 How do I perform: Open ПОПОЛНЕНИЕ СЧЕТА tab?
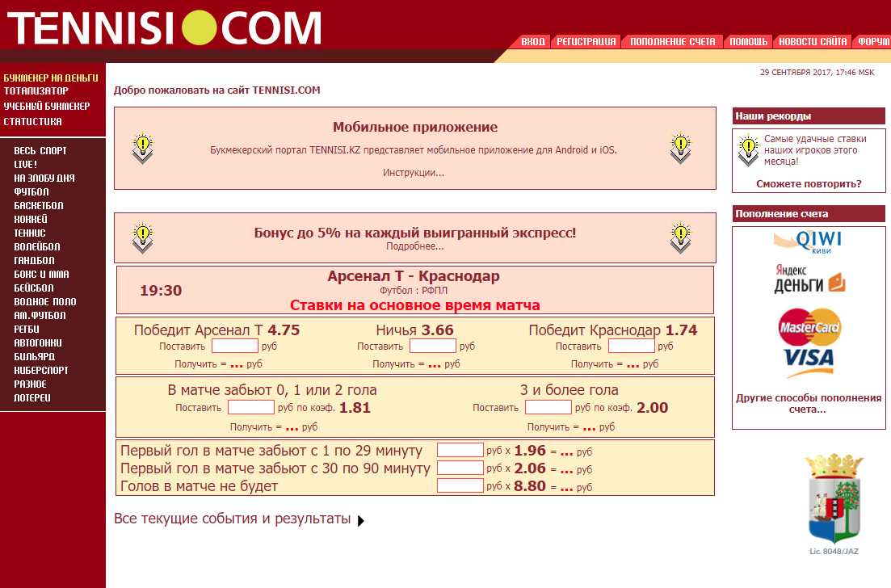click(672, 41)
